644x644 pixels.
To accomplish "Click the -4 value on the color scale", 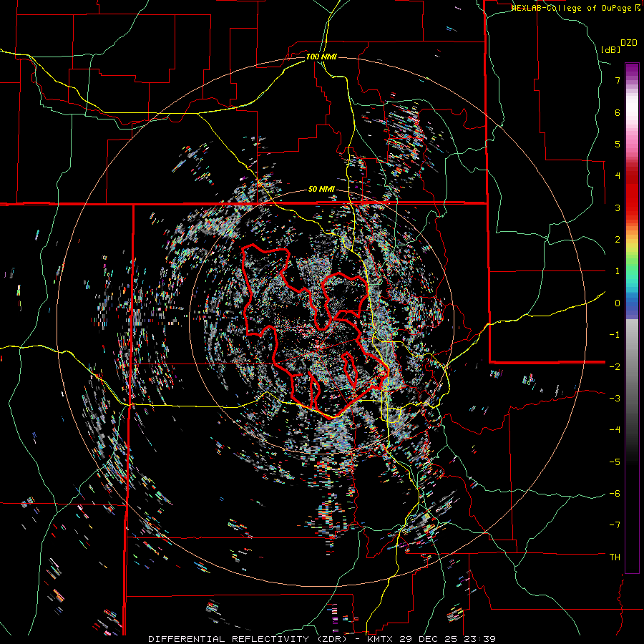I will [615, 430].
